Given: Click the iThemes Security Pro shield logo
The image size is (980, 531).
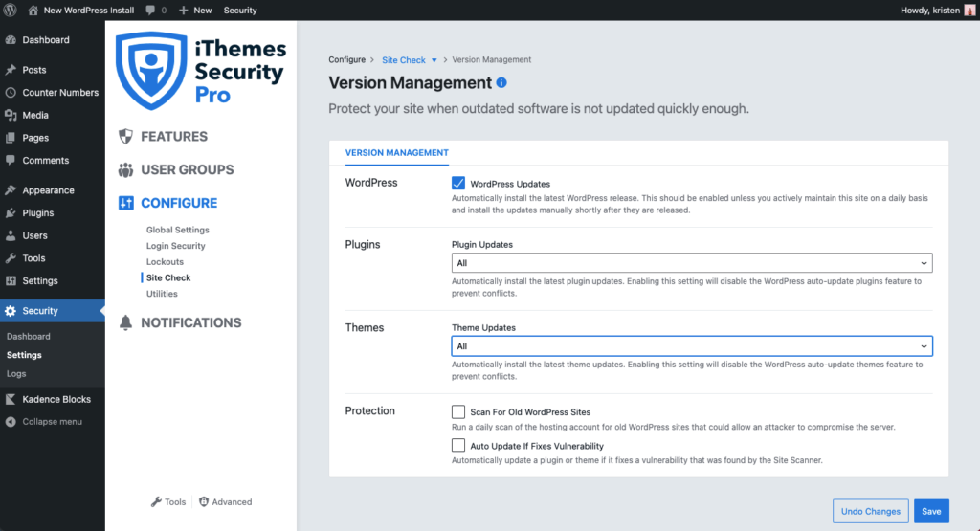Looking at the screenshot, I should click(151, 71).
